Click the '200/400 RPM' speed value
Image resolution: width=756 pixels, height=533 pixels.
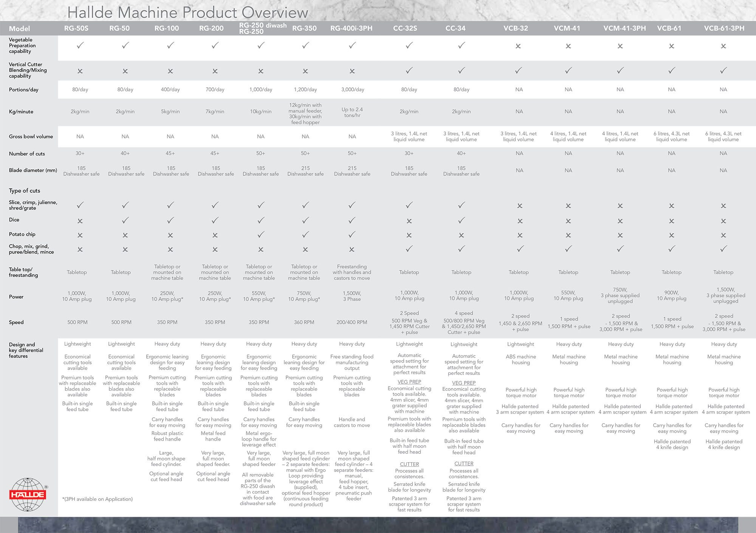pos(352,322)
